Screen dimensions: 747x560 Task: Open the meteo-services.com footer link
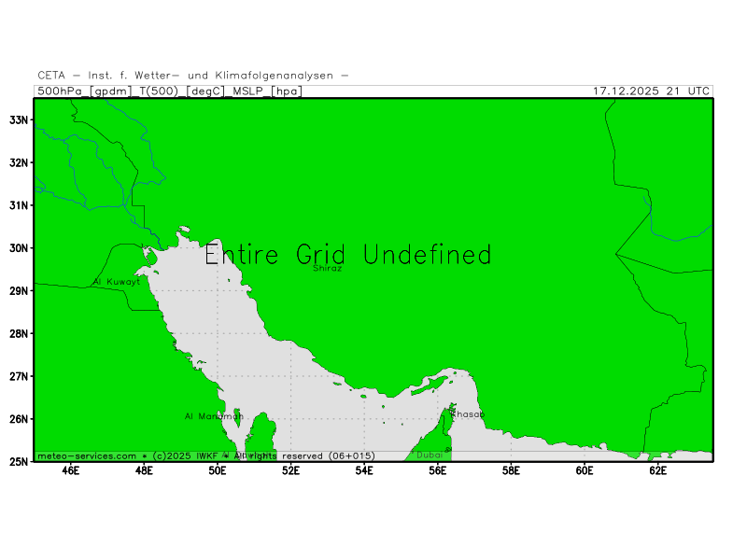pyautogui.click(x=87, y=455)
